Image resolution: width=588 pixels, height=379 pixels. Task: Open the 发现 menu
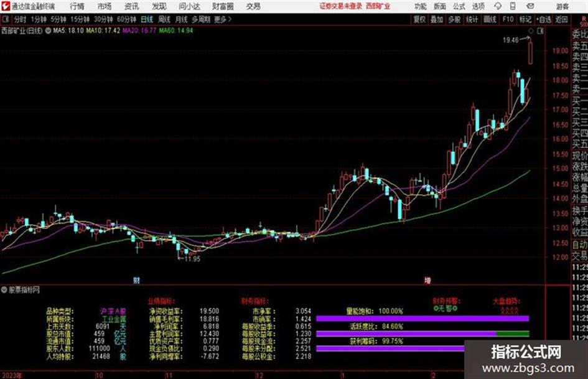coord(159,6)
